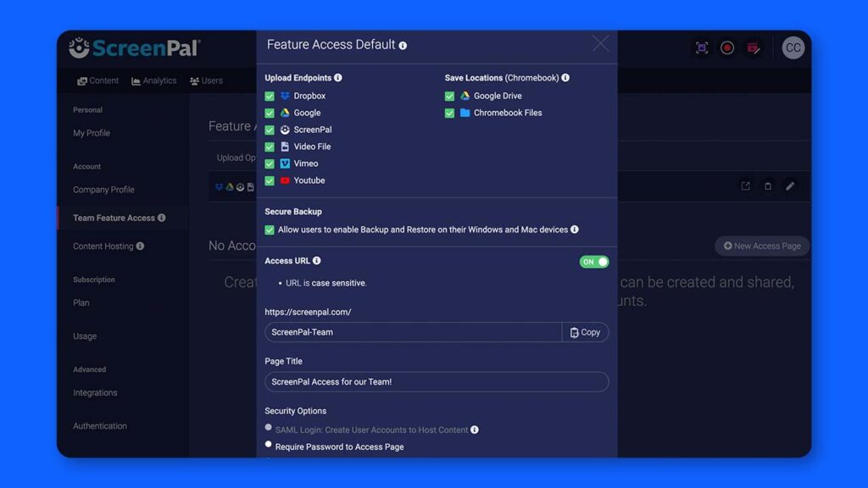Click the New Access Page button
This screenshot has width=868, height=488.
click(761, 246)
